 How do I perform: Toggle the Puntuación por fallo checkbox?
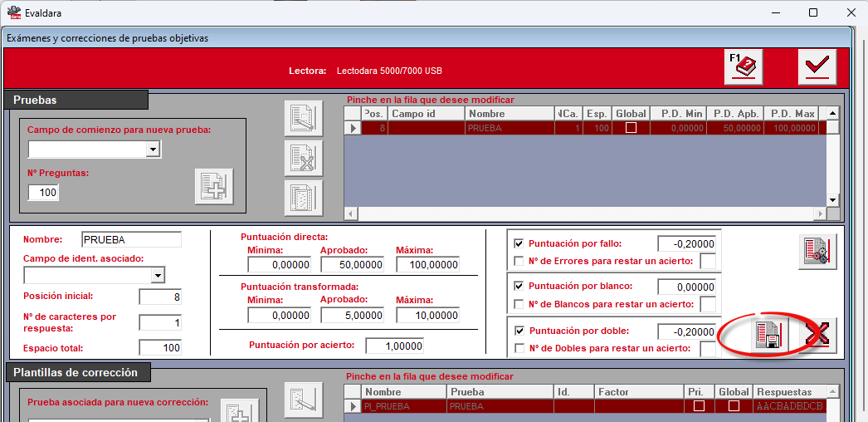pos(519,243)
